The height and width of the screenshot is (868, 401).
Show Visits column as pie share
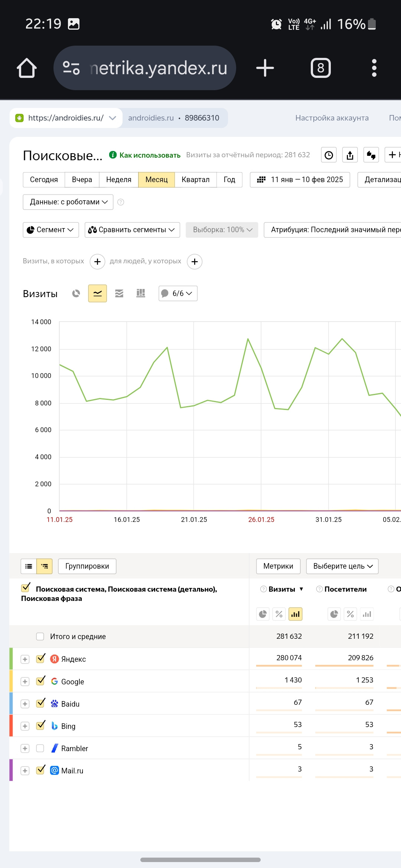coord(263,614)
